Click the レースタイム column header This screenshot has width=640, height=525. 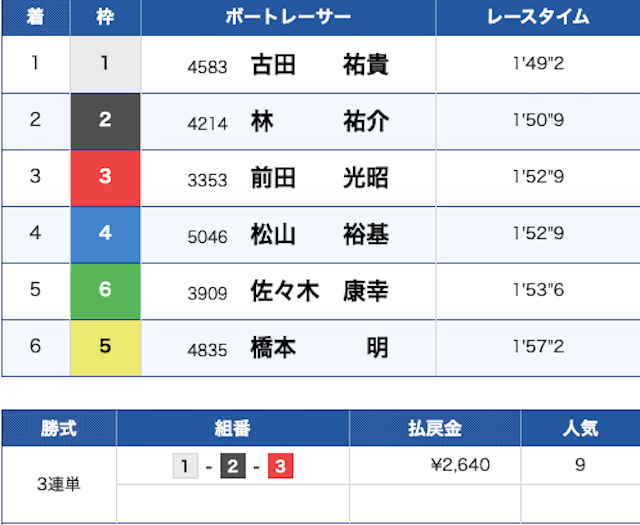(537, 18)
